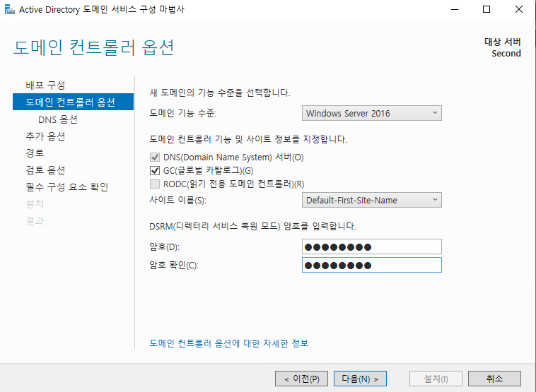Open the 도메인 기능 수준 dropdown
Screen dimensions: 536x392
tap(371, 113)
